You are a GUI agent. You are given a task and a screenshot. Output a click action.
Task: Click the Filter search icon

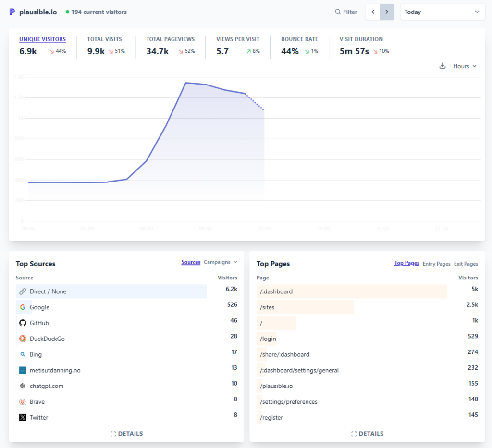[338, 12]
